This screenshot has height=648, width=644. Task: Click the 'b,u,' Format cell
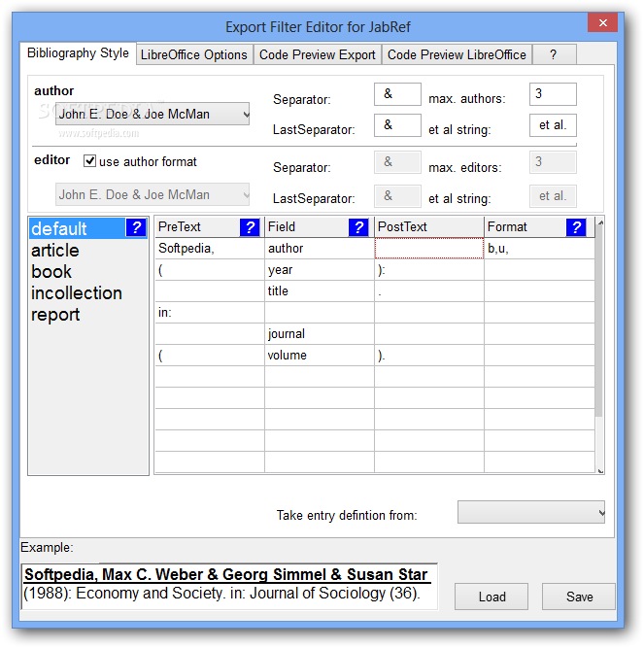(x=539, y=249)
